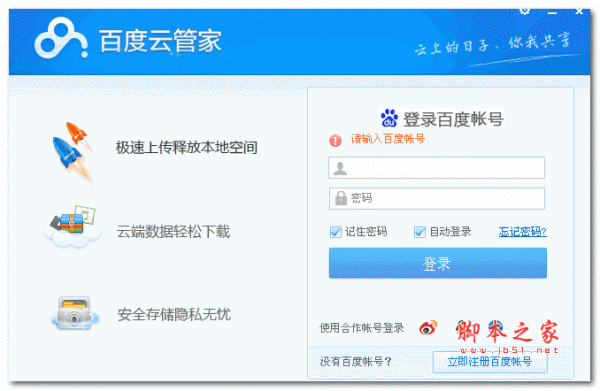Click the lock icon in password field
Screen dimensions: 600x391
pyautogui.click(x=341, y=198)
